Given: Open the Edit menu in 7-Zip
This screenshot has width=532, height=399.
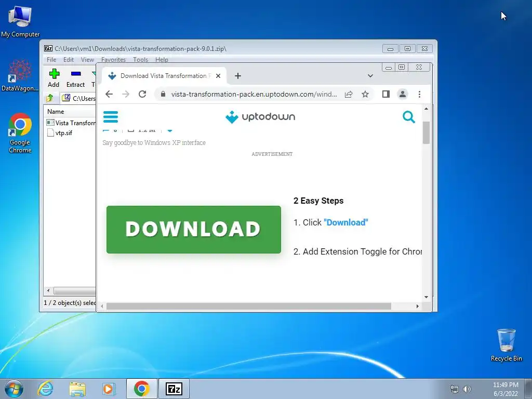Looking at the screenshot, I should 68,59.
